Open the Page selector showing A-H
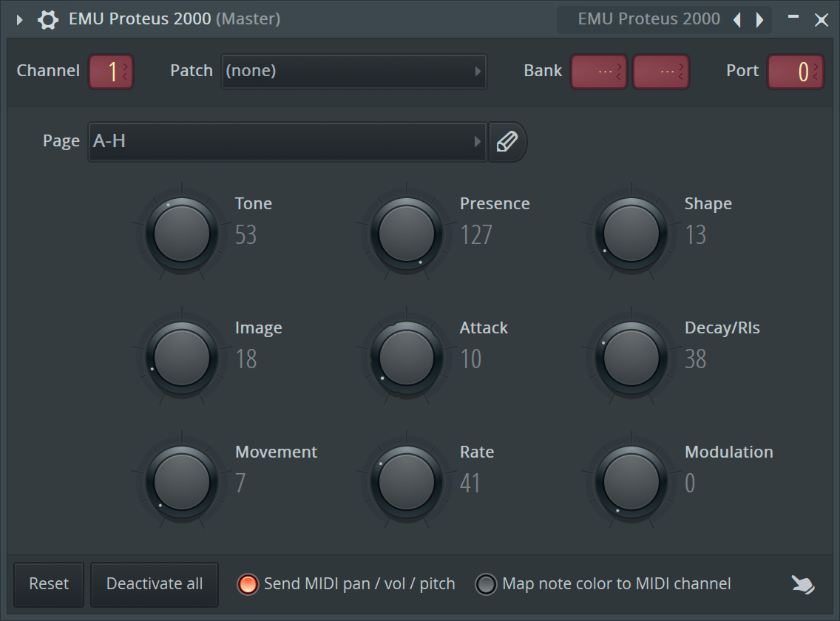This screenshot has width=840, height=621. pos(287,142)
